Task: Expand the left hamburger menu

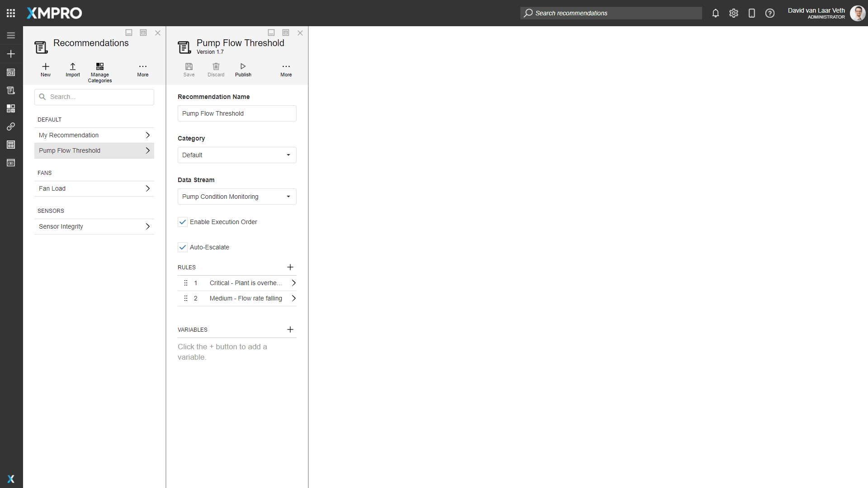Action: [11, 35]
